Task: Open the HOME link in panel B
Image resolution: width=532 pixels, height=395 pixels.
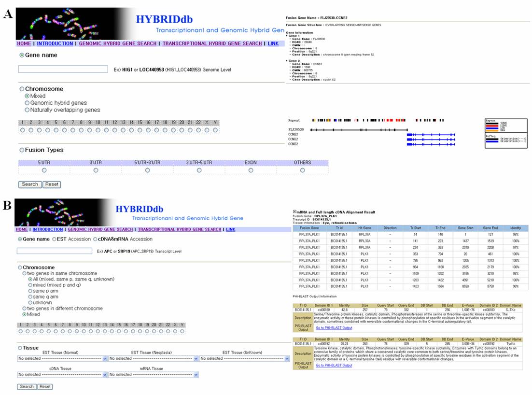Action: pos(22,229)
